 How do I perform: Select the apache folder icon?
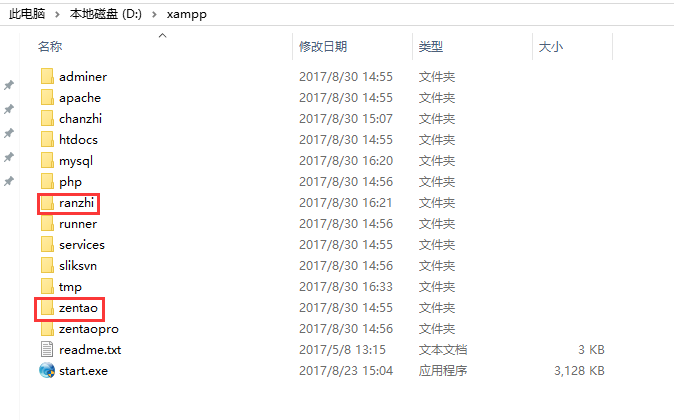[47, 98]
